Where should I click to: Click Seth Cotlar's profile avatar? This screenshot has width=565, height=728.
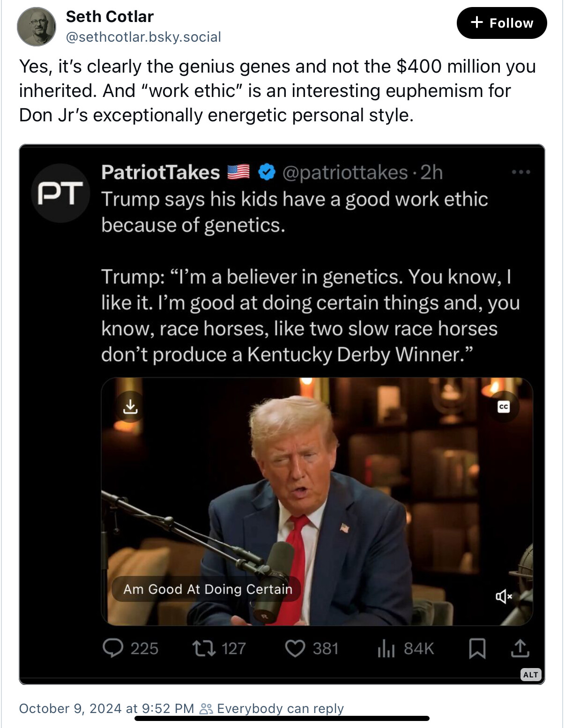[36, 27]
